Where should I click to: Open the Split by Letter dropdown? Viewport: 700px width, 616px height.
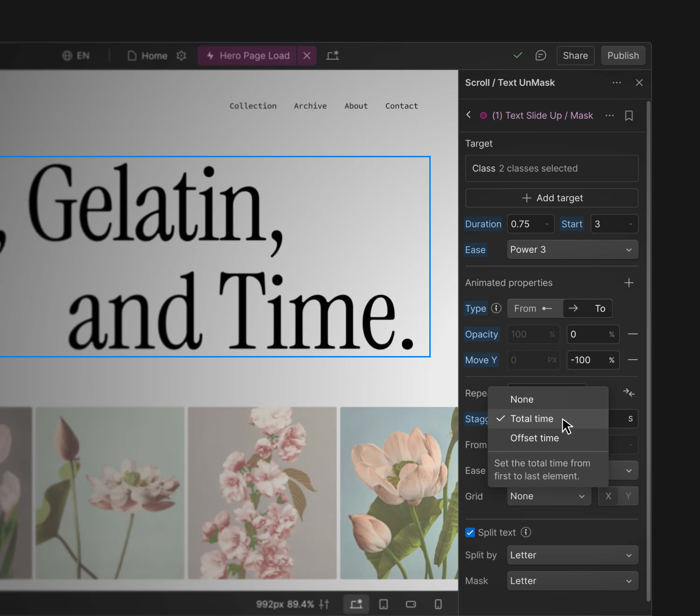(x=572, y=555)
